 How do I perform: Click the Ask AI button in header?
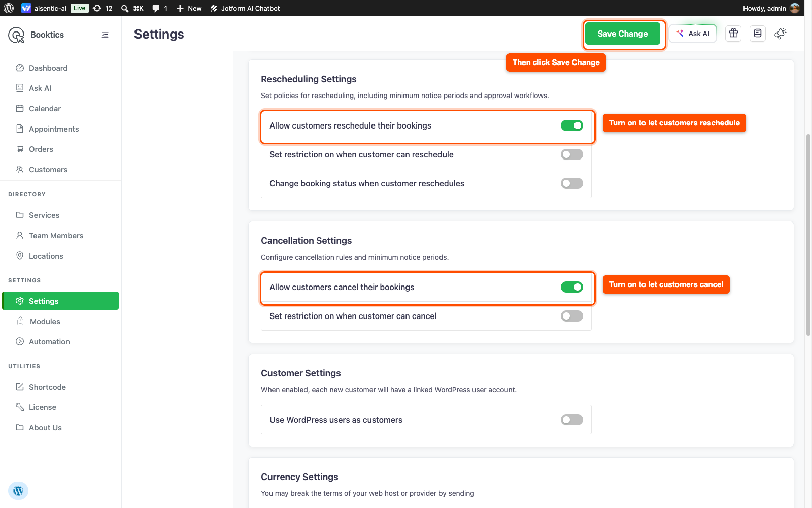click(693, 34)
